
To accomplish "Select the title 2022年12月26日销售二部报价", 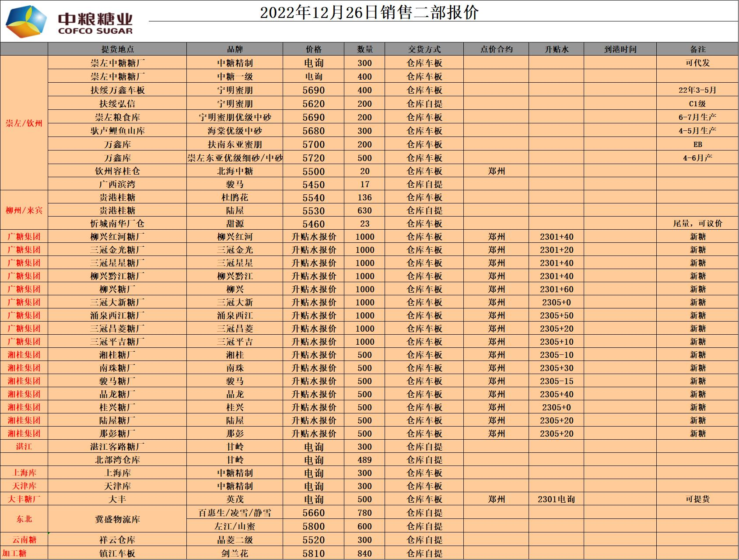I will click(x=369, y=12).
